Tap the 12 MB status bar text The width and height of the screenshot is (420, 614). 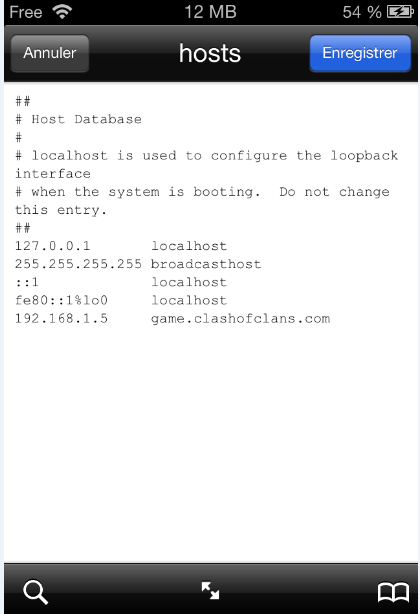click(211, 12)
